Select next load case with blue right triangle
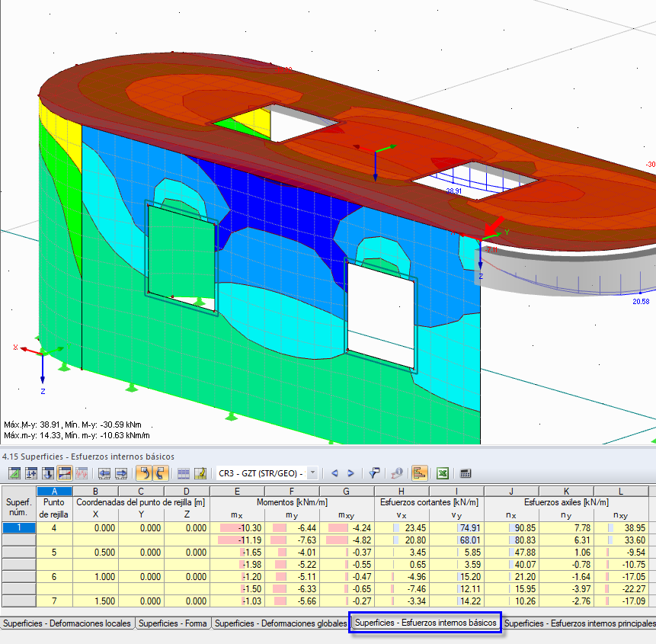656x644 pixels. coord(350,473)
